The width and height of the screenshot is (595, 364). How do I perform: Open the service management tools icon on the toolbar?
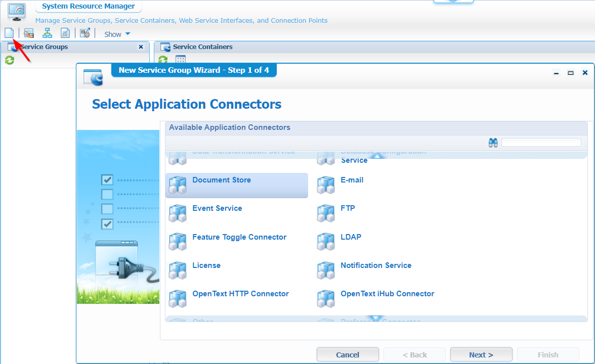28,32
